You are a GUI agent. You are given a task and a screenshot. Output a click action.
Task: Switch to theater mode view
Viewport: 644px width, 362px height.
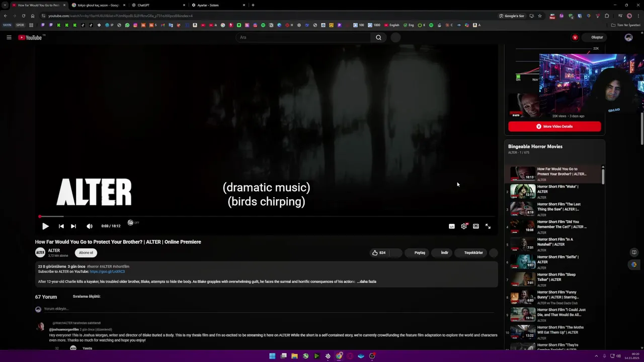(x=476, y=226)
